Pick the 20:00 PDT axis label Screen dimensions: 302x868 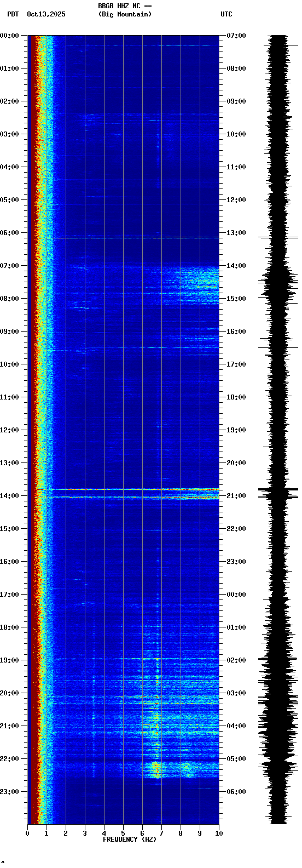click(x=9, y=693)
